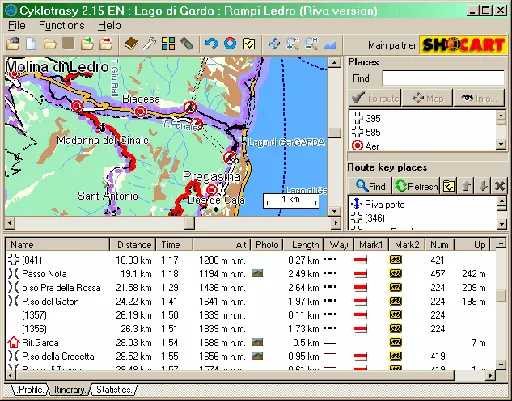Viewport: 512px width, 401px height.
Task: Click the elevation profile chart icon
Action: click(x=330, y=44)
